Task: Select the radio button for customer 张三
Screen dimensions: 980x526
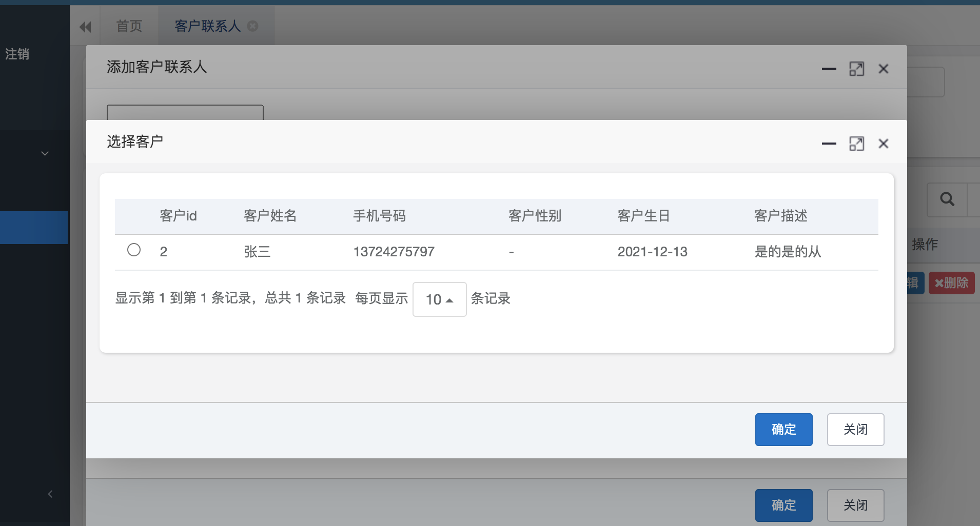Action: click(134, 250)
